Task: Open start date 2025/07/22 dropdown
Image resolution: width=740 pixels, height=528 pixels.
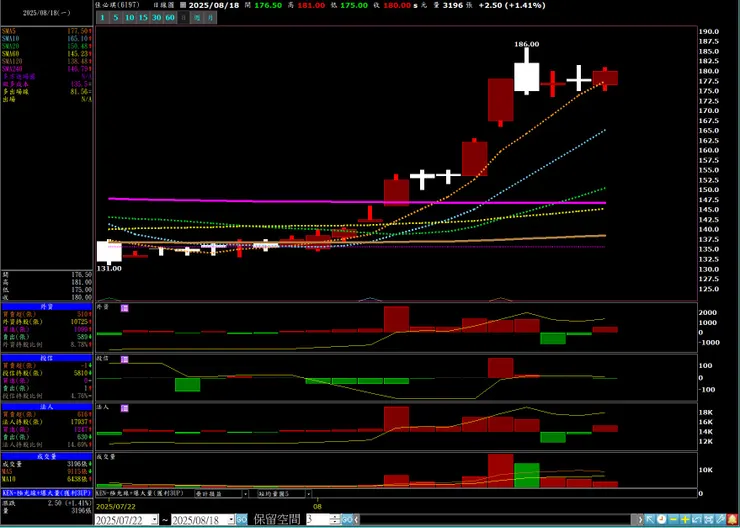Action: tap(155, 520)
